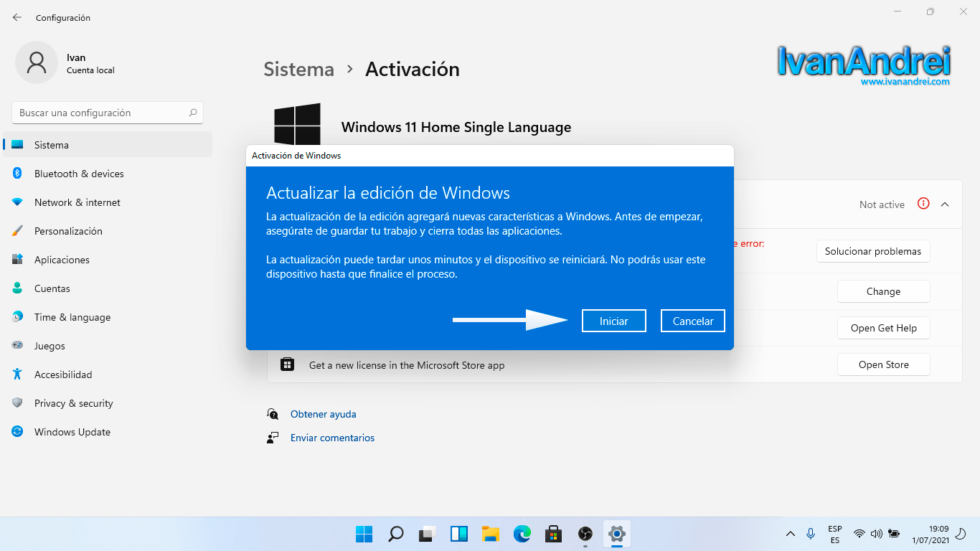Click the Iniciar button in the dialog
The height and width of the screenshot is (551, 980).
613,321
